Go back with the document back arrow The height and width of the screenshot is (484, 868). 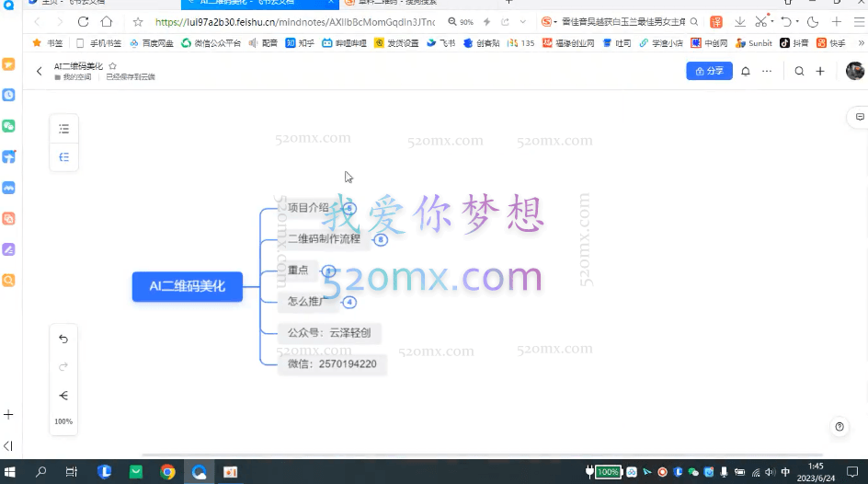40,71
